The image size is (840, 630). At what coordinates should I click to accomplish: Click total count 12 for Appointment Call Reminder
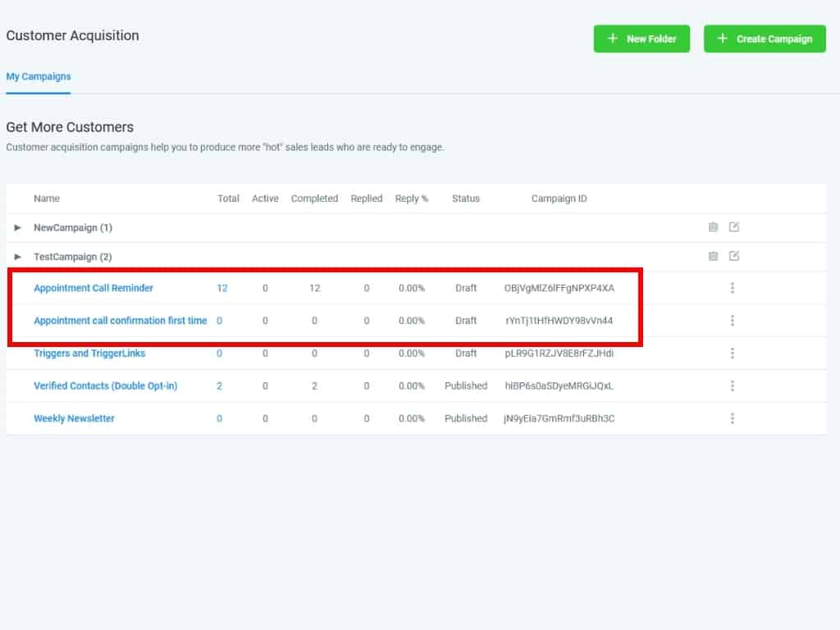(x=222, y=288)
